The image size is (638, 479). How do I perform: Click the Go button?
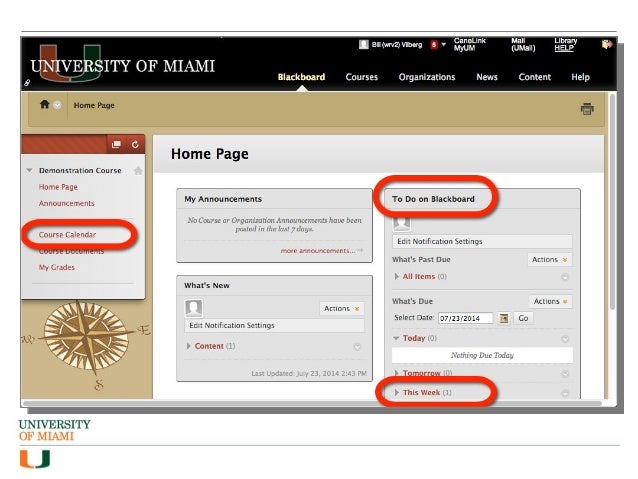523,318
